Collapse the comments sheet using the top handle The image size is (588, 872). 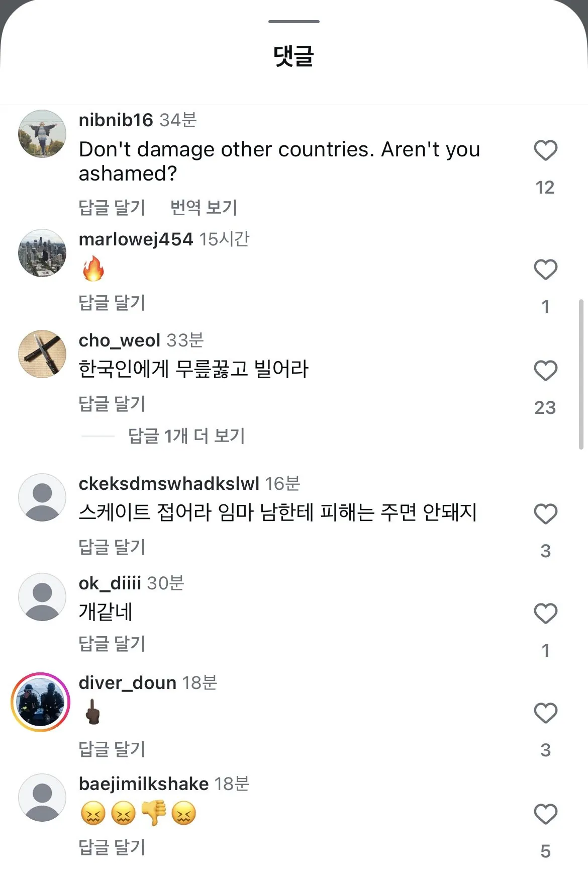pyautogui.click(x=294, y=21)
